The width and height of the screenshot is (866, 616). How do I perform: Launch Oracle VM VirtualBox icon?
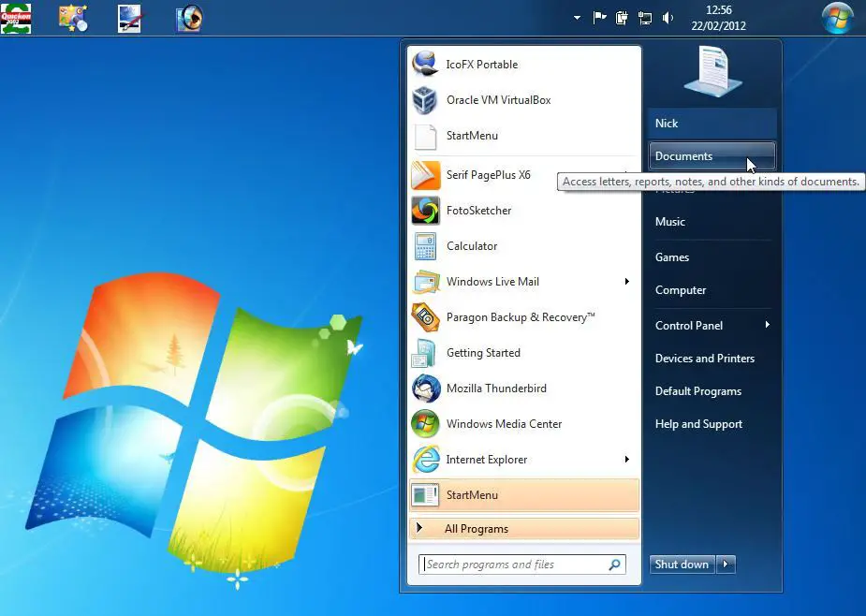(425, 100)
